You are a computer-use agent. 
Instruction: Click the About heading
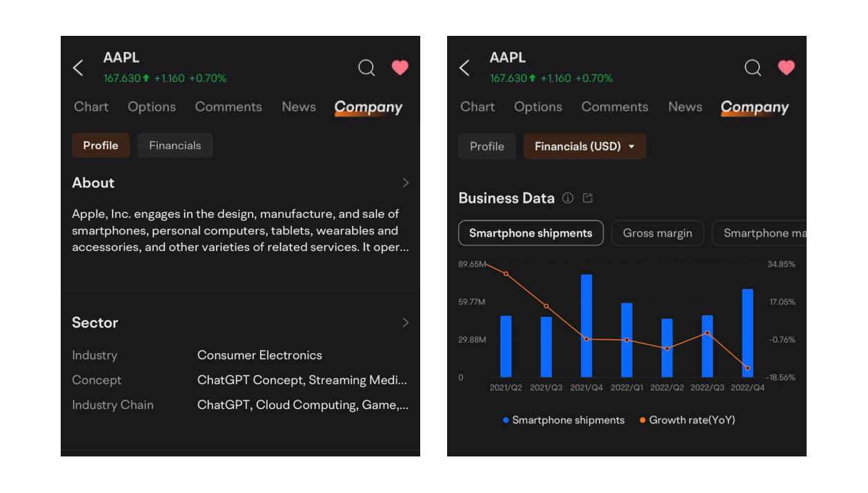click(x=93, y=183)
